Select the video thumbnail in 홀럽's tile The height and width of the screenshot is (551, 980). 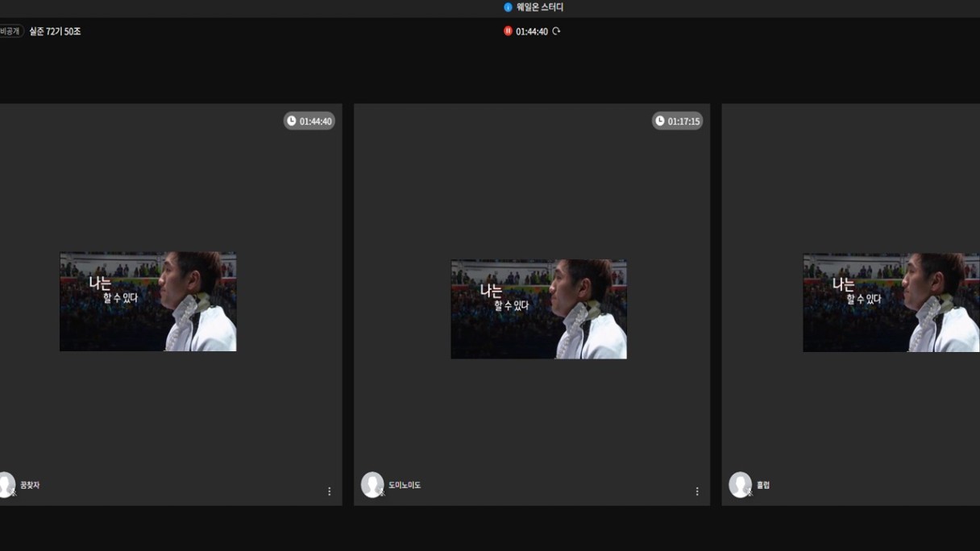pos(891,303)
